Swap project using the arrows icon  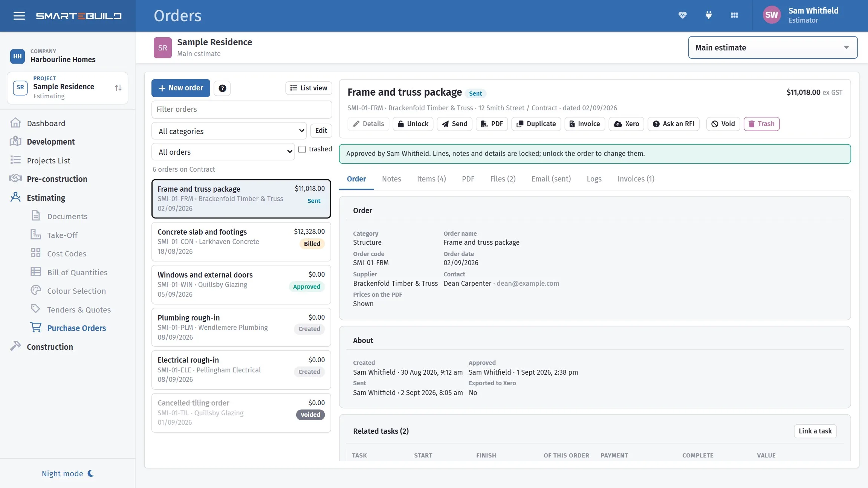point(118,88)
